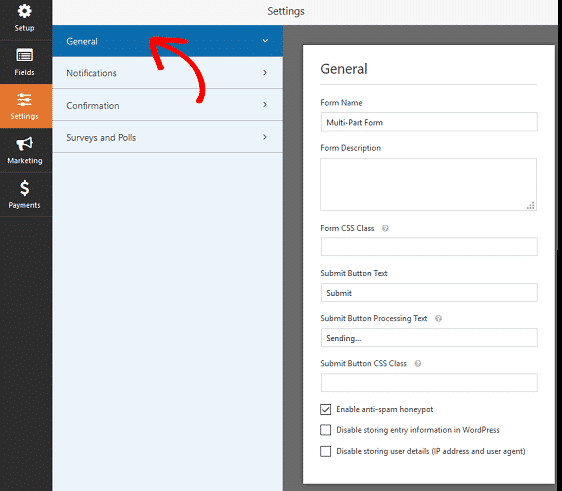Open the Payments dollar icon

tap(24, 188)
